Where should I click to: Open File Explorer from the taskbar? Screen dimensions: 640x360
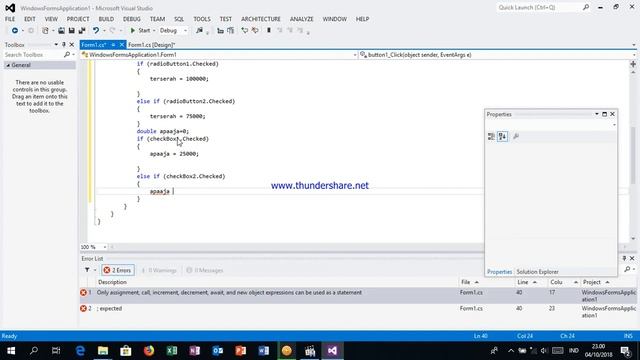103,351
